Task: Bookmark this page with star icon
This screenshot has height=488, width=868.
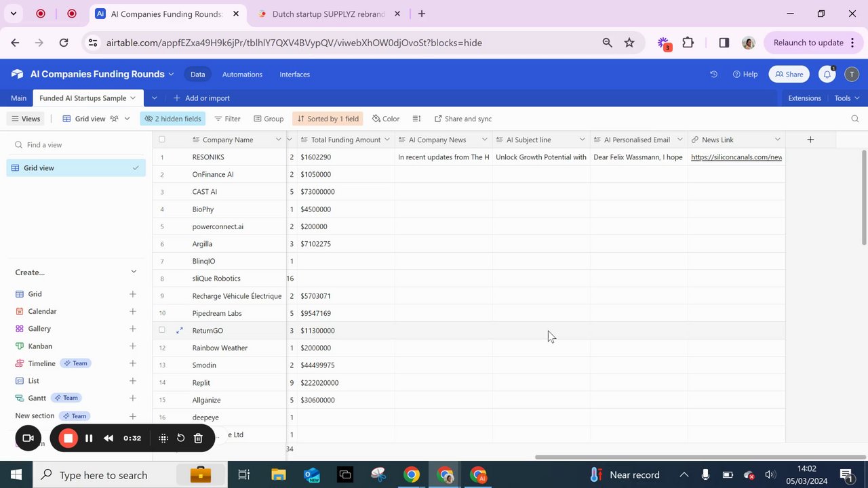Action: (x=629, y=43)
